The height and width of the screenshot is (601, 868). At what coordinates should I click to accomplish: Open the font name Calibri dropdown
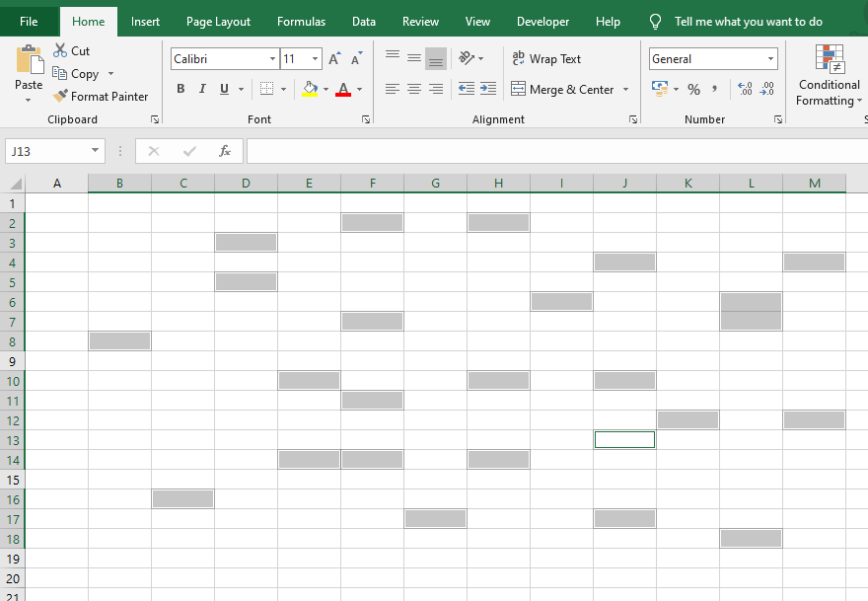tap(272, 58)
